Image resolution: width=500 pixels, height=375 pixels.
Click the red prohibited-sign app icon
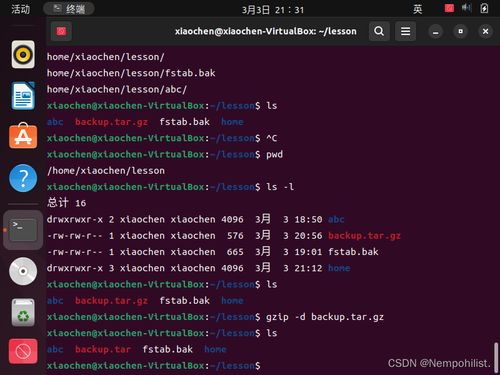(23, 351)
